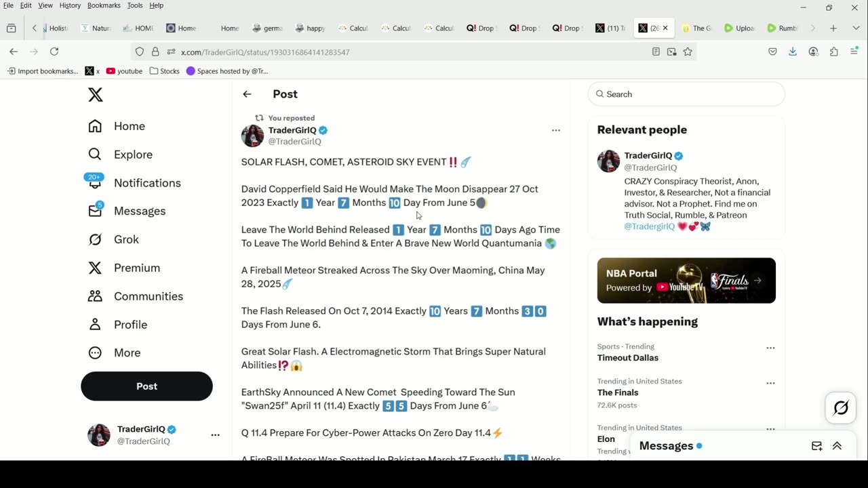Open the options for the Elon trend
The height and width of the screenshot is (488, 868).
coord(770,429)
